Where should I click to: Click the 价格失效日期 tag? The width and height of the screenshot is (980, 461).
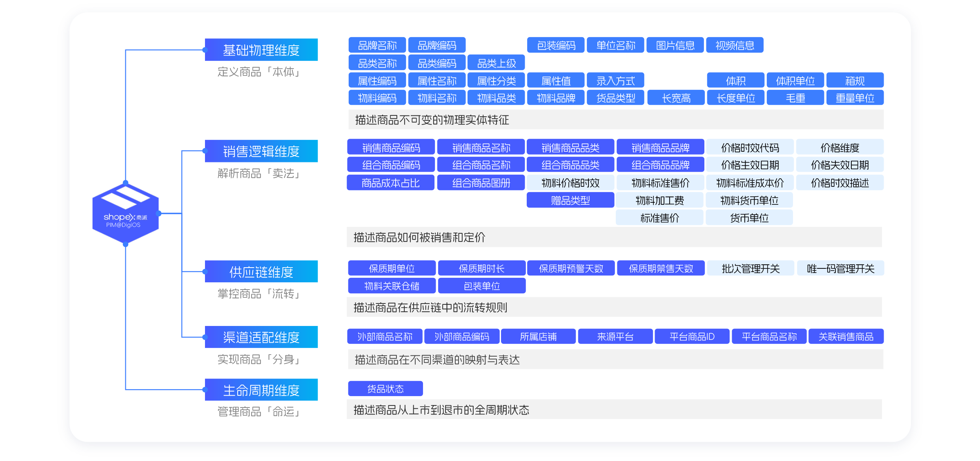pos(840,164)
